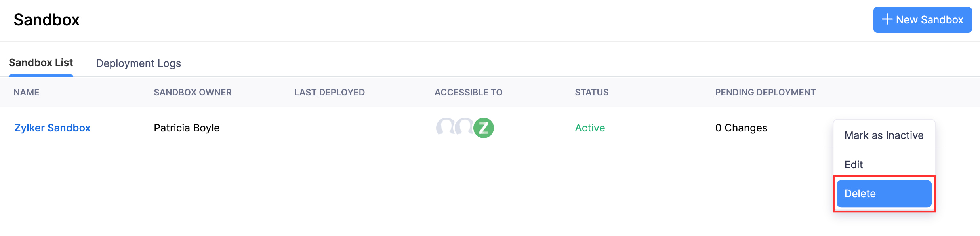Click the green Z user avatar
This screenshot has width=980, height=236.
point(484,128)
